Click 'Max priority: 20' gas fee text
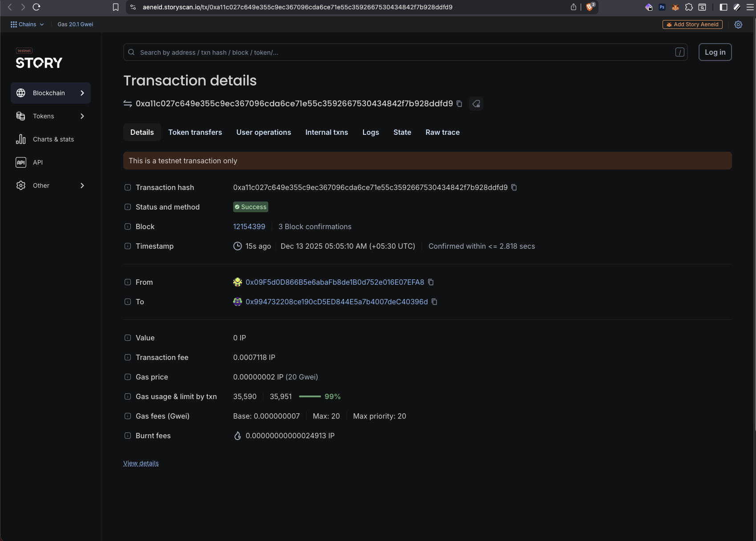This screenshot has height=541, width=756. 380,416
